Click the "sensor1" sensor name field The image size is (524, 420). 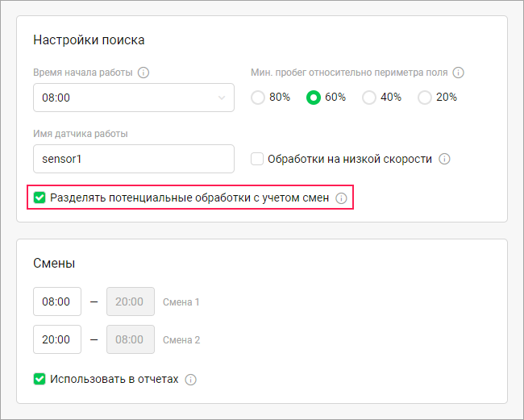coord(133,159)
